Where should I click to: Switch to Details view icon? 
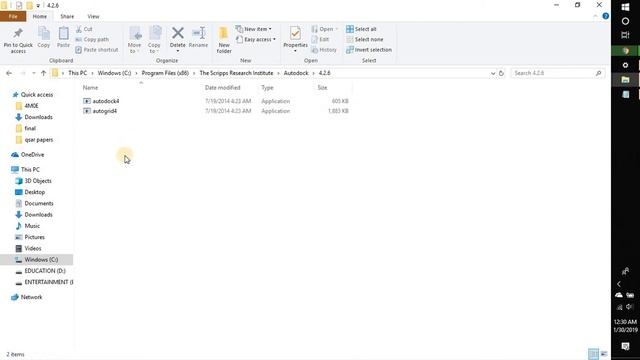tap(593, 354)
